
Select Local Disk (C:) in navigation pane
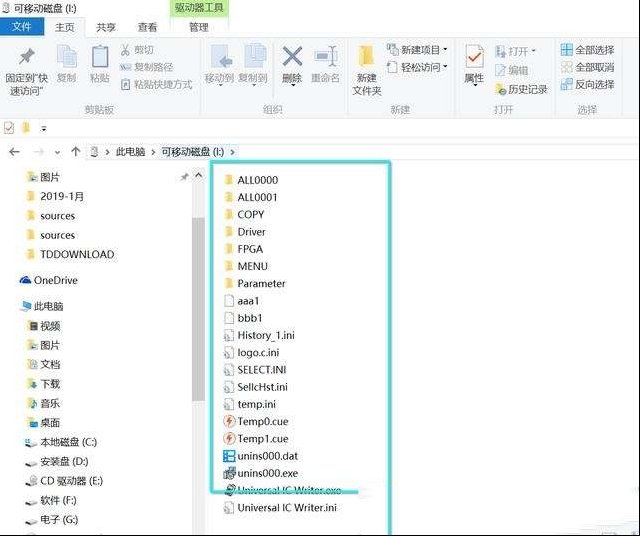pyautogui.click(x=68, y=442)
